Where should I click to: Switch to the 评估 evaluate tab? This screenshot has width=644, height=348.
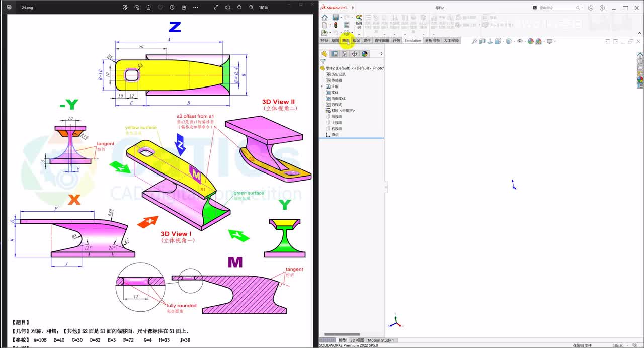(x=397, y=40)
